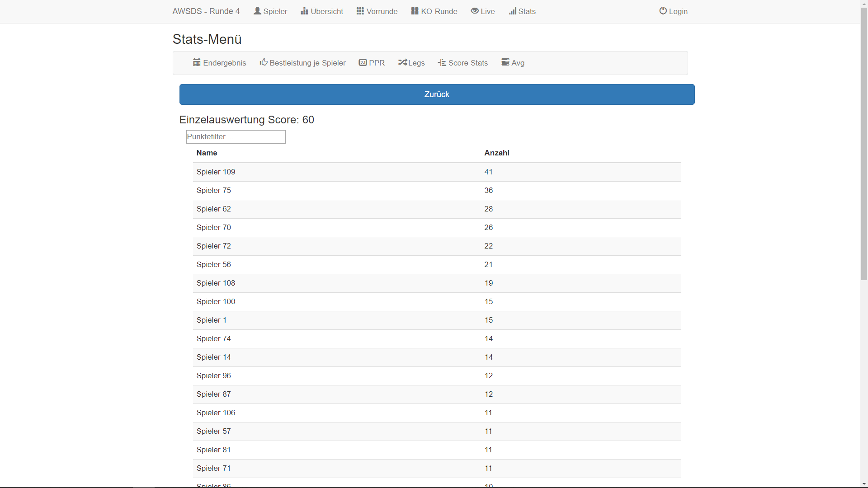Focus the Punktefilter input field
Viewport: 868px width, 488px height.
(x=236, y=137)
